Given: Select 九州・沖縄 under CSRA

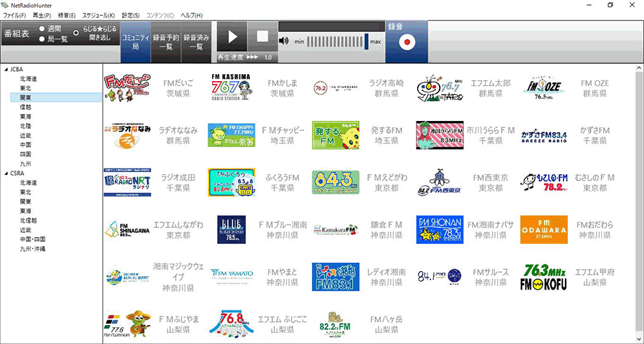Looking at the screenshot, I should coord(32,248).
